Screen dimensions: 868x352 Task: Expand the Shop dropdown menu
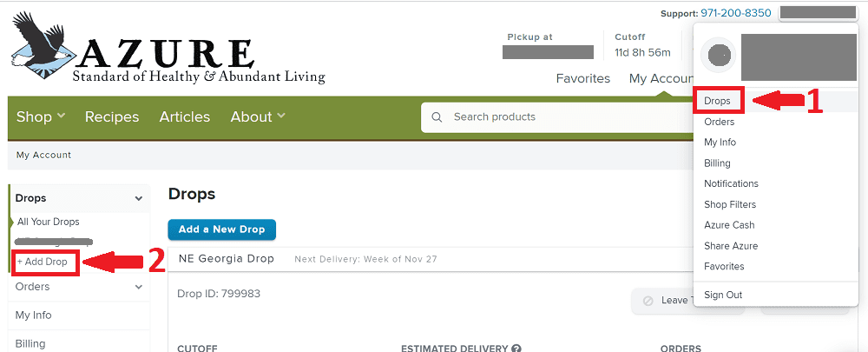(x=41, y=117)
